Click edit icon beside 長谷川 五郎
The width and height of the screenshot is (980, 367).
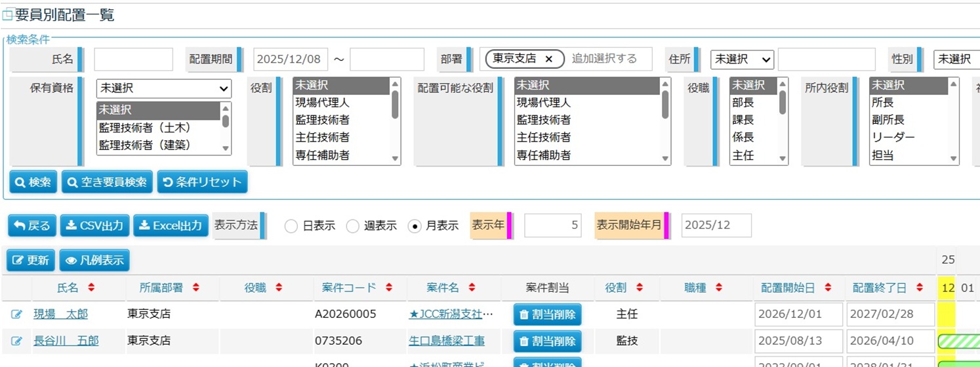[x=17, y=341]
